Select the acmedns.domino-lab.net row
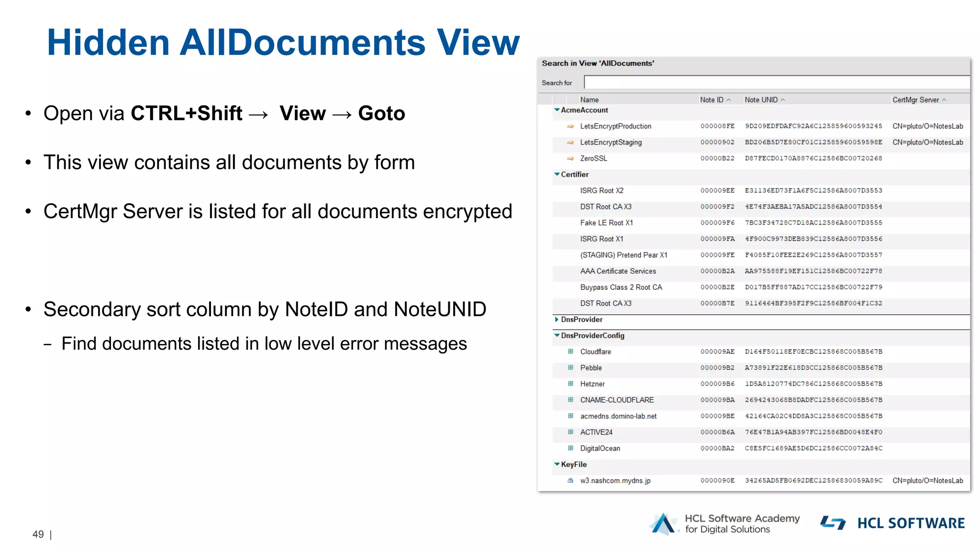Viewport: 980px width, 551px height. tap(761, 416)
